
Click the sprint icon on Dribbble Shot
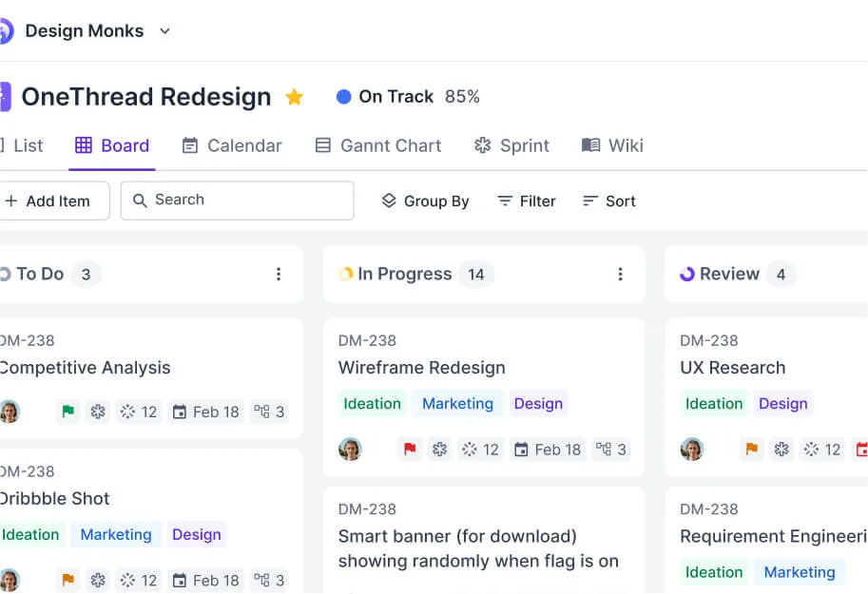98,580
